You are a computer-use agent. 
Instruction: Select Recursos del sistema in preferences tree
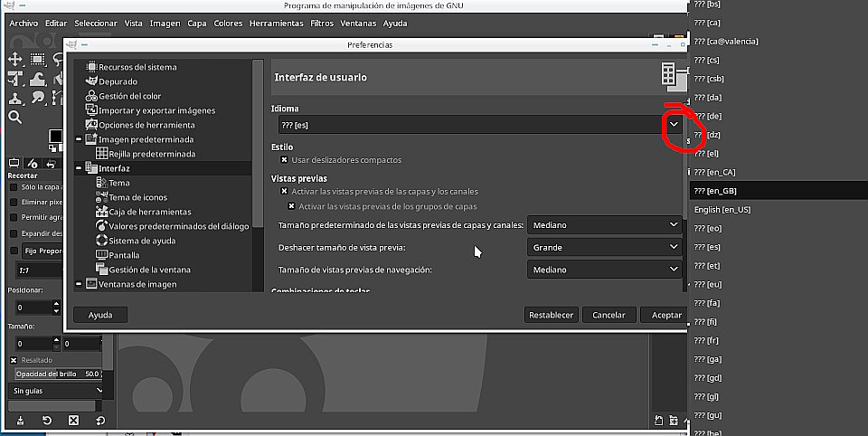(131, 67)
